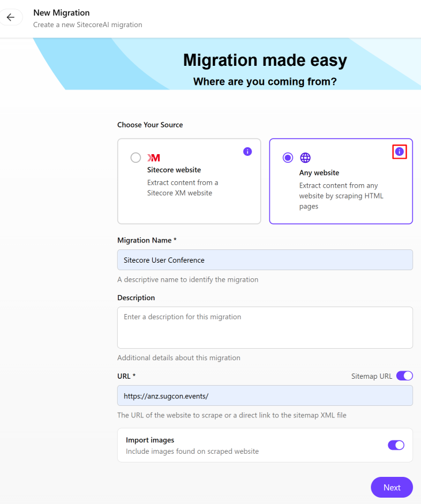Image resolution: width=421 pixels, height=504 pixels.
Task: Disable the Import images toggle
Action: [396, 445]
